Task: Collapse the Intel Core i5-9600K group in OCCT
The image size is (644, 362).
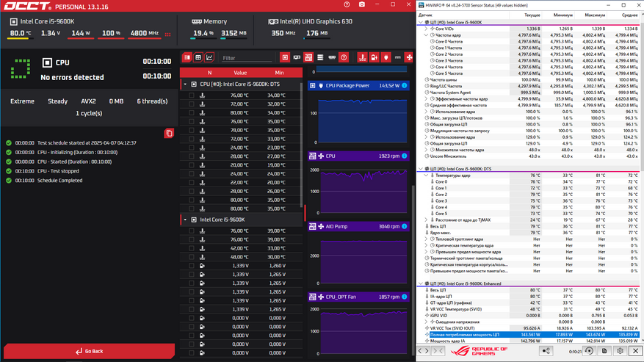Action: pos(185,220)
